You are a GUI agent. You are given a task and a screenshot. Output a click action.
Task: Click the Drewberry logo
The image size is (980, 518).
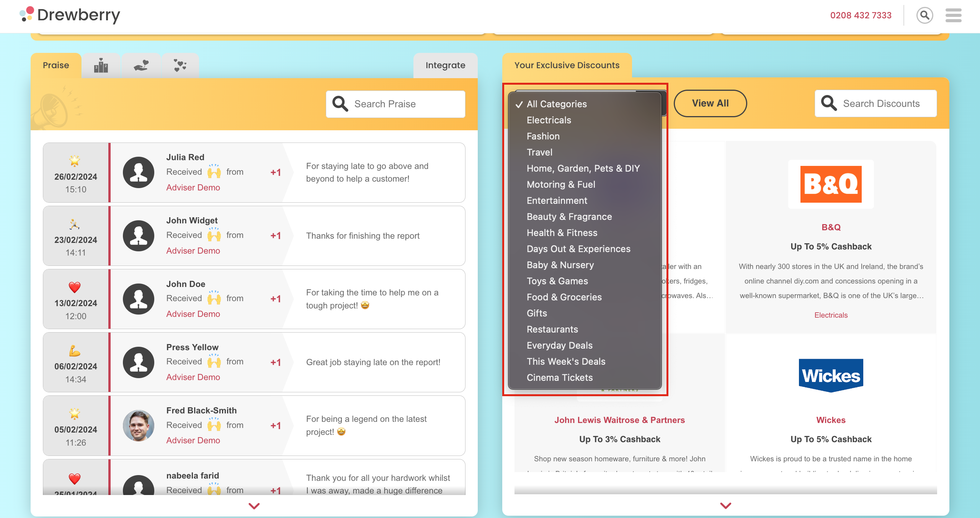tap(70, 15)
